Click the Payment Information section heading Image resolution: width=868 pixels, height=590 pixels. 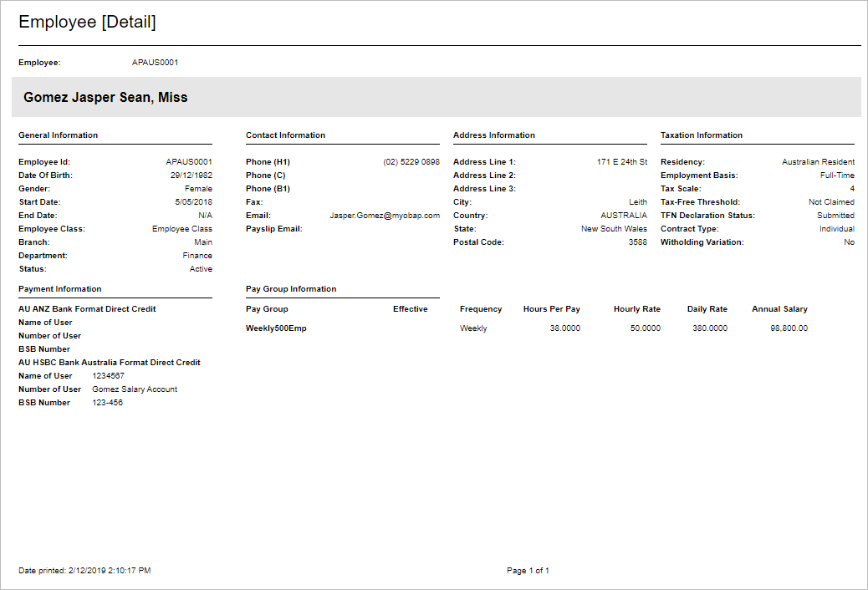[59, 289]
